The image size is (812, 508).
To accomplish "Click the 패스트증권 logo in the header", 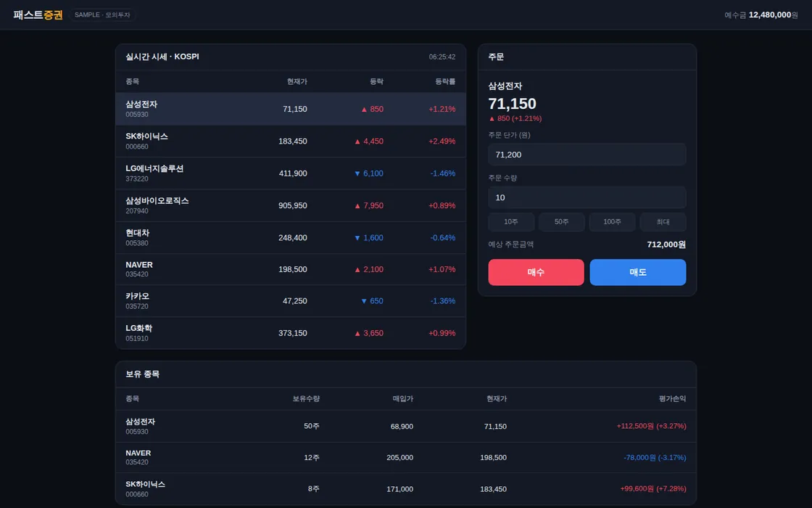I will point(38,15).
